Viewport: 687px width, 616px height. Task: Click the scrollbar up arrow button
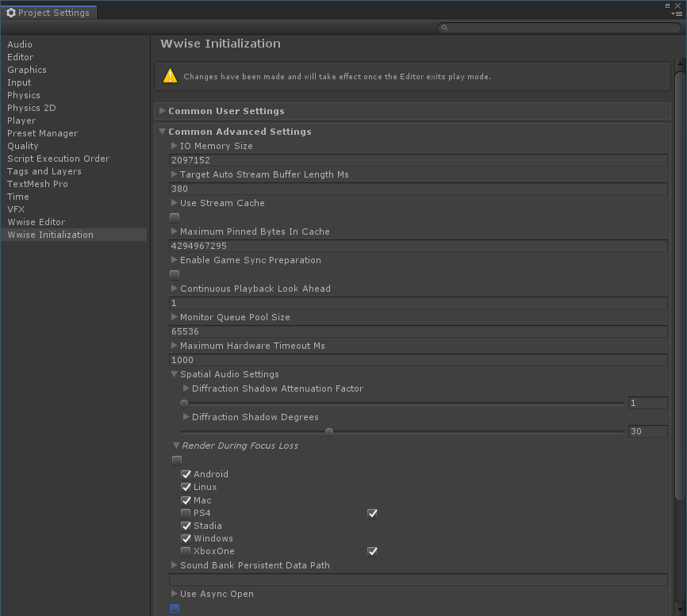tap(679, 64)
